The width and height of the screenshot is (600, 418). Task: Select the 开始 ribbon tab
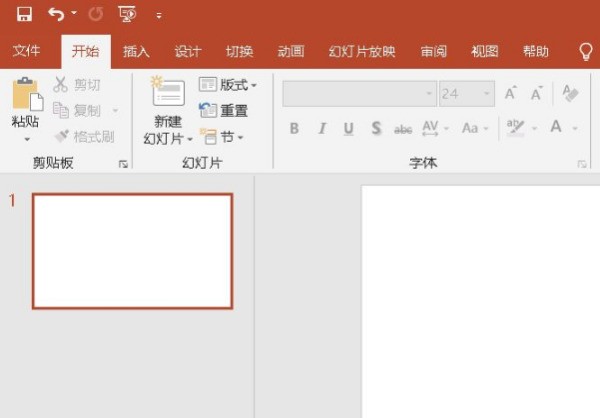point(86,51)
